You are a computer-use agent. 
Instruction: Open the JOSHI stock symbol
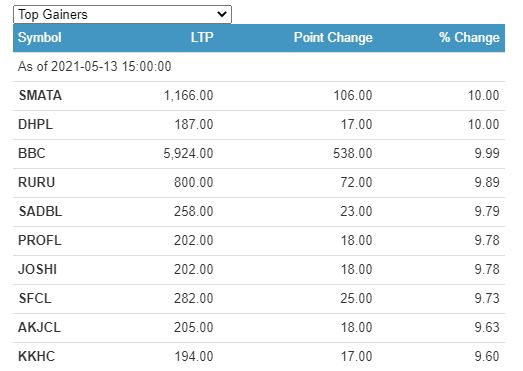click(37, 270)
